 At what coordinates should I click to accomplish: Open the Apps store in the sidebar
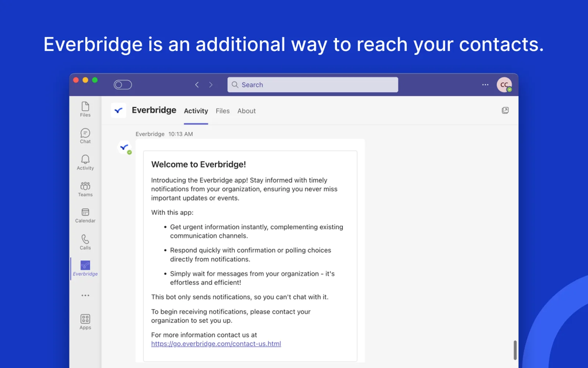(85, 322)
